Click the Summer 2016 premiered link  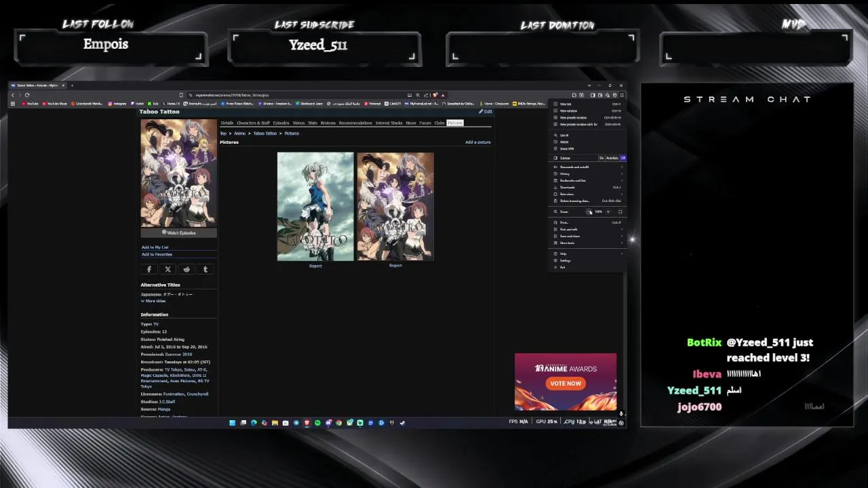point(178,354)
